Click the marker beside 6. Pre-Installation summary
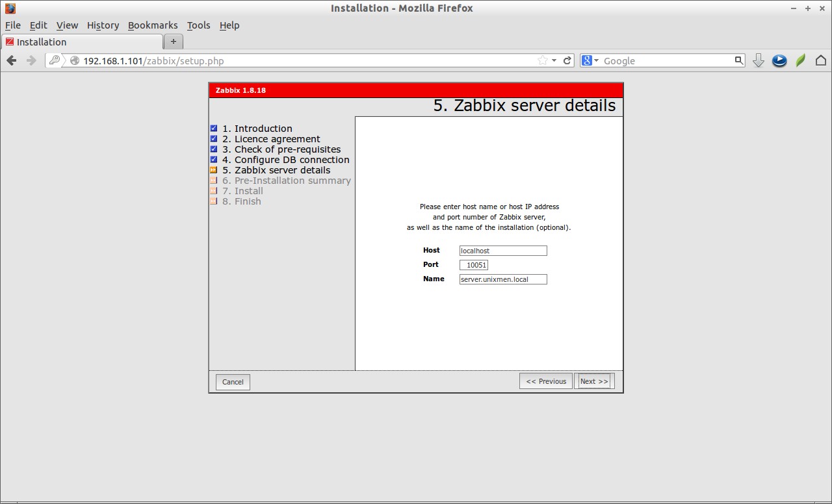The image size is (832, 504). click(x=214, y=181)
